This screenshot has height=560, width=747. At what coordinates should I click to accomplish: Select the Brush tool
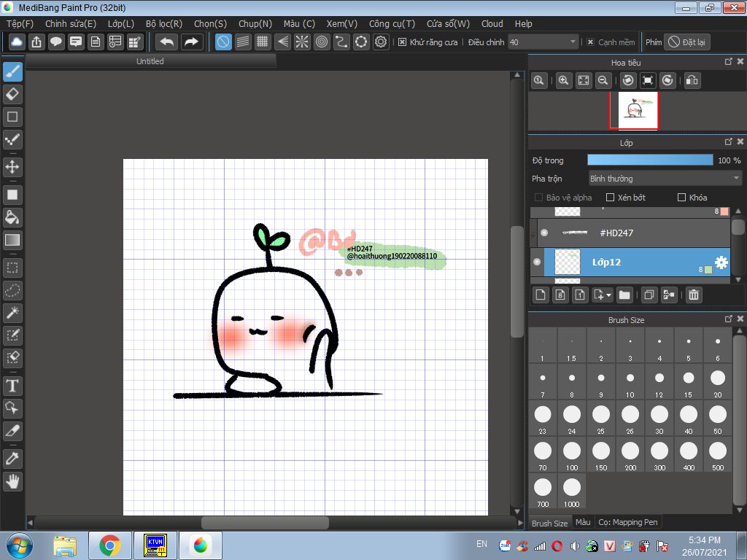click(x=12, y=71)
